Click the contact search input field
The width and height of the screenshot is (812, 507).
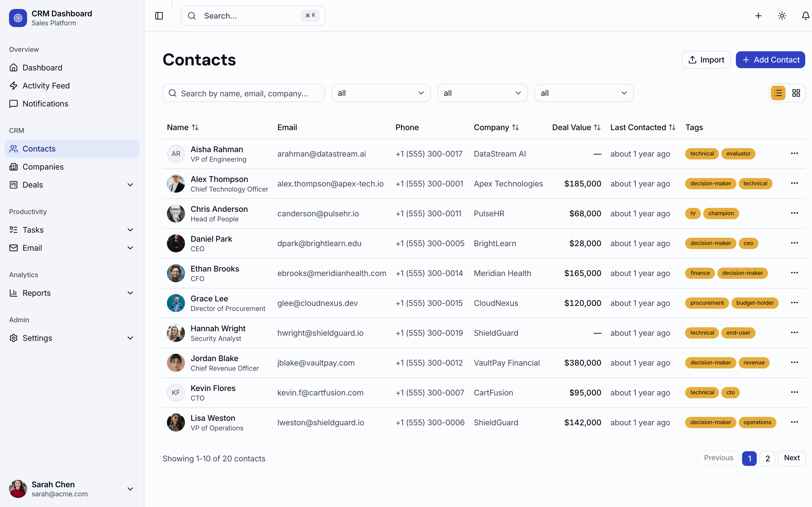tap(243, 93)
